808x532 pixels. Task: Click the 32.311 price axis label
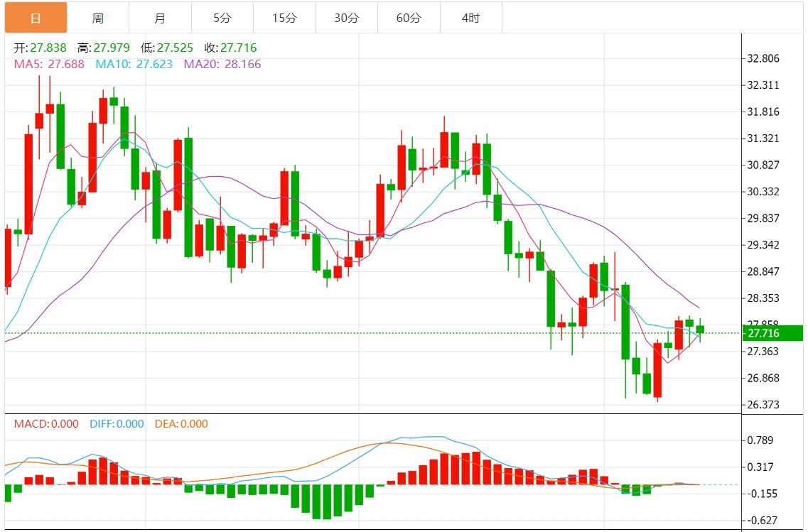(x=763, y=85)
